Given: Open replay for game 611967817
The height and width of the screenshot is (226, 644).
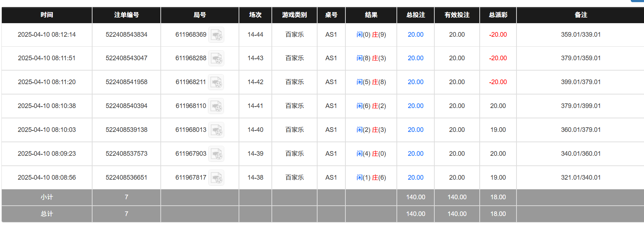Looking at the screenshot, I should tap(216, 177).
